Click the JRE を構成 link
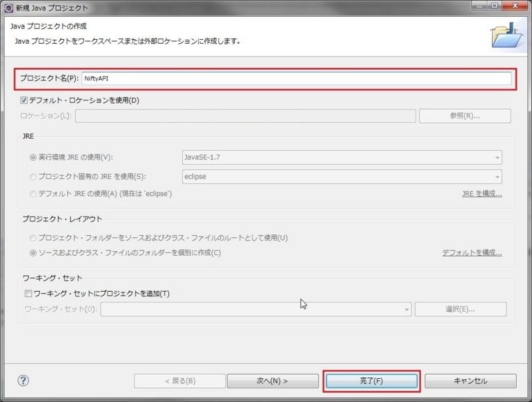The image size is (532, 402). click(x=481, y=194)
